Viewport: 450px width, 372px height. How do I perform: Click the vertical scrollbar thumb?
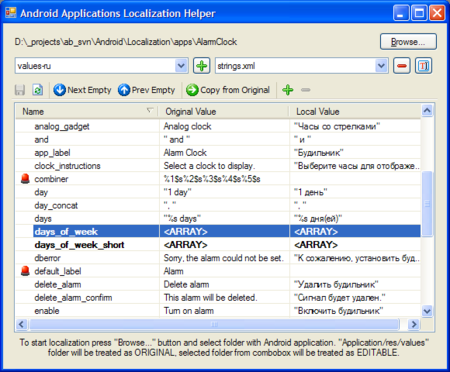click(x=427, y=204)
